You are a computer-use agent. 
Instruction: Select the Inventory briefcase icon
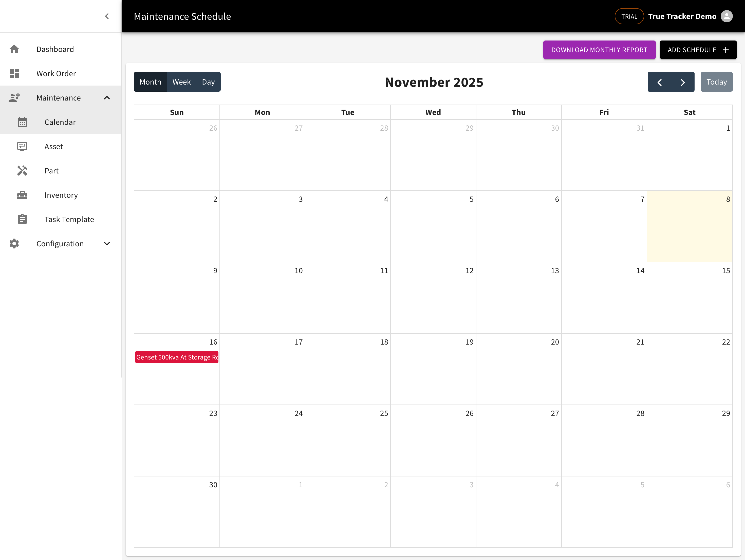pyautogui.click(x=22, y=195)
